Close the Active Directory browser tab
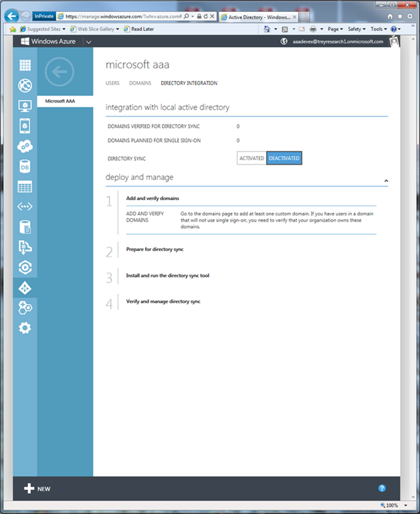 click(294, 17)
